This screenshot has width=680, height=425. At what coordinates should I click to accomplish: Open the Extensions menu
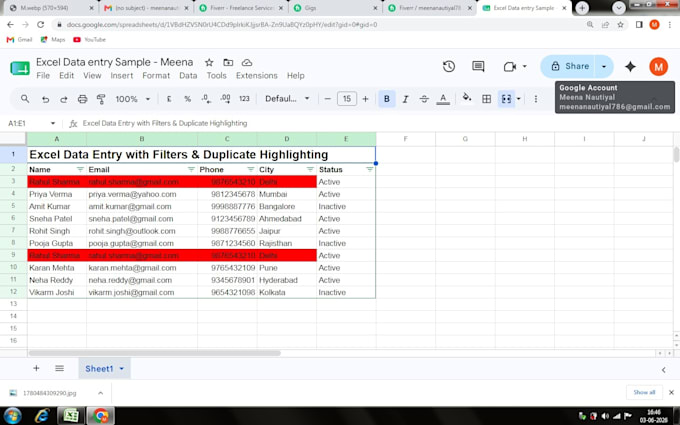tap(257, 75)
